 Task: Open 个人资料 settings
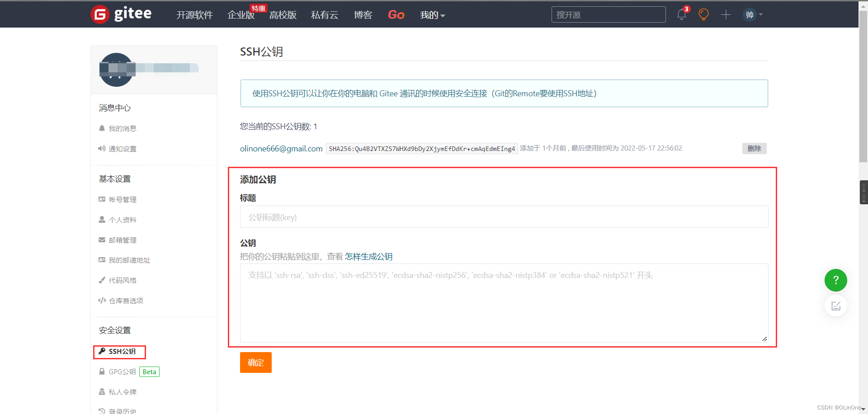click(x=123, y=220)
